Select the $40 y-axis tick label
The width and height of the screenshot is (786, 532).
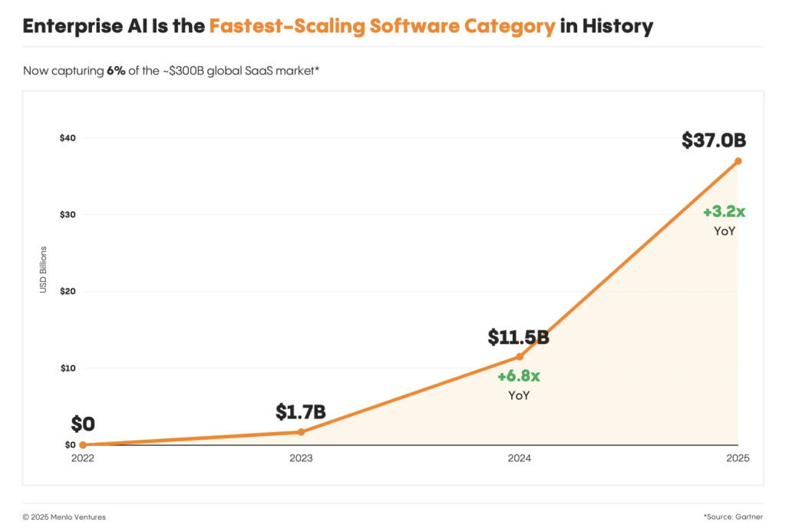point(67,138)
